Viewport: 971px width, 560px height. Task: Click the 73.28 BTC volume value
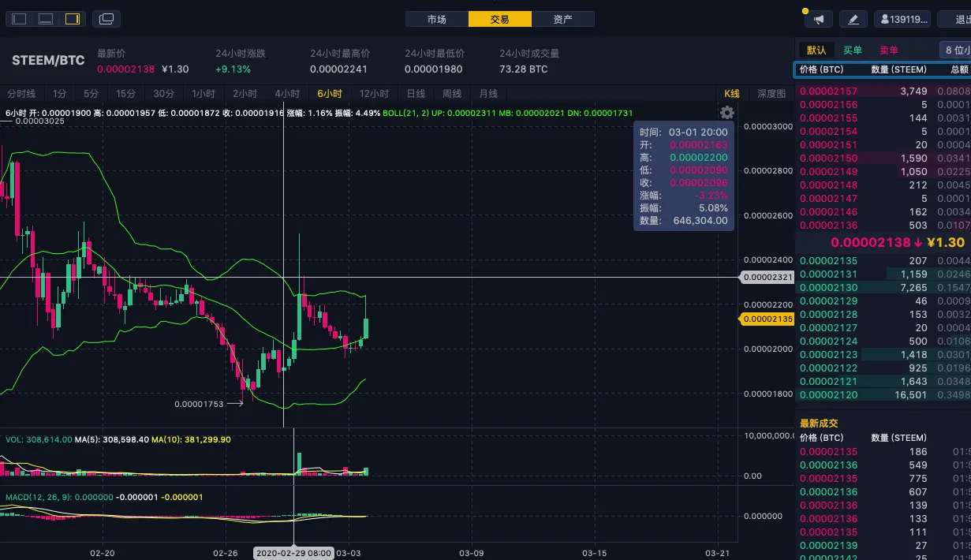[523, 69]
